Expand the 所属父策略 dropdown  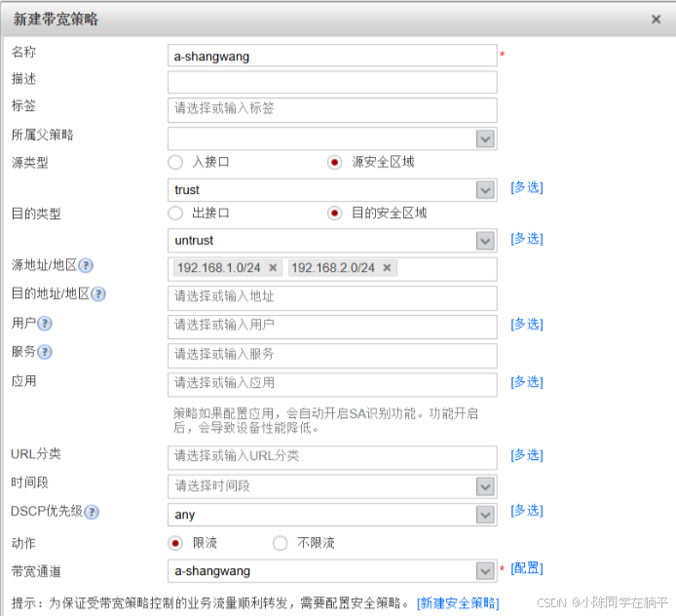coord(485,139)
